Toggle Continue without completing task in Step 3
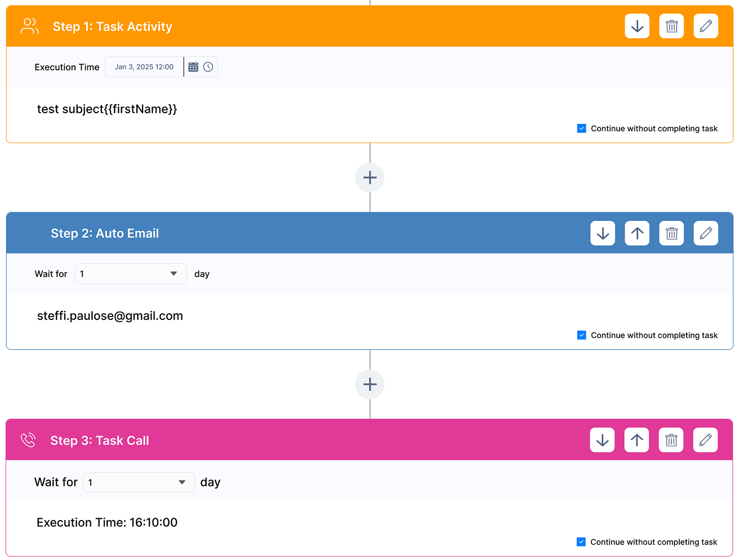This screenshot has height=560, width=739. (581, 542)
